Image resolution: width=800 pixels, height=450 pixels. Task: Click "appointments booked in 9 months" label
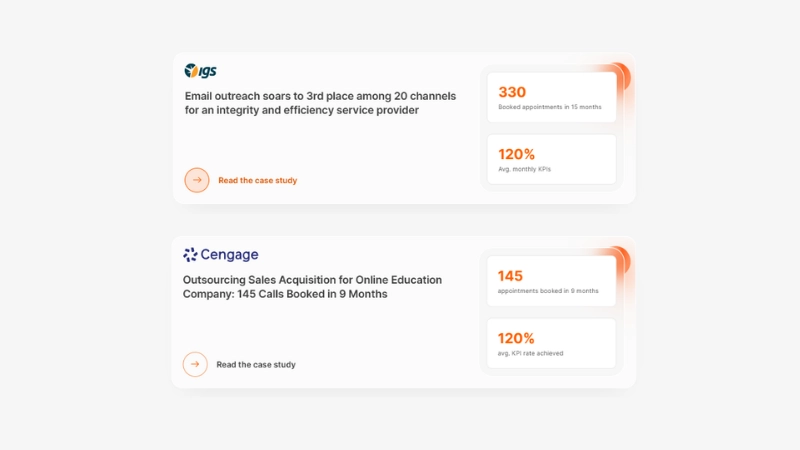[x=548, y=291]
